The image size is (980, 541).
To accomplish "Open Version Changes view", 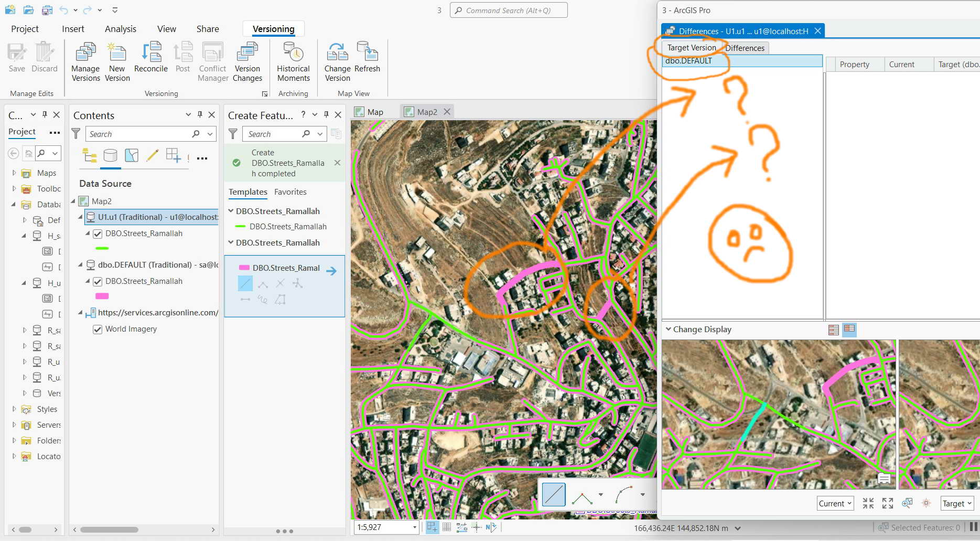I will 247,62.
